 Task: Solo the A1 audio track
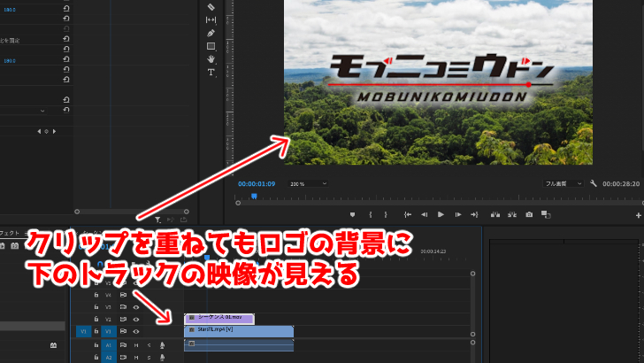tap(149, 345)
